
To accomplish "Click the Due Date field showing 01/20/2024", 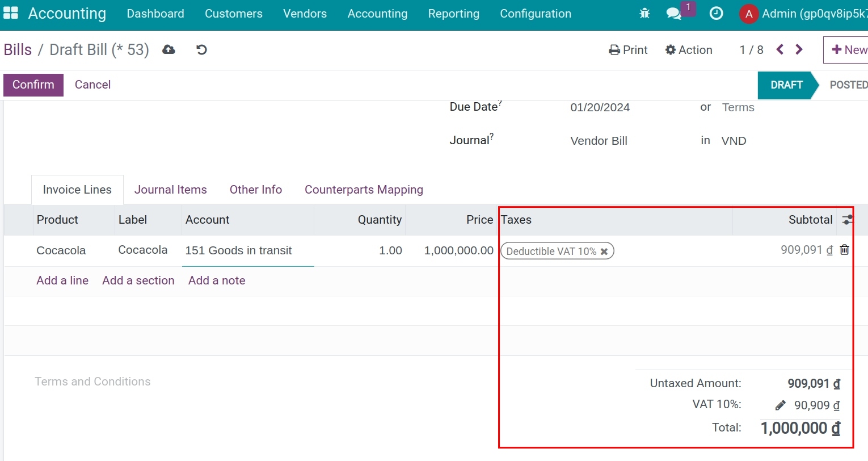I will (600, 107).
